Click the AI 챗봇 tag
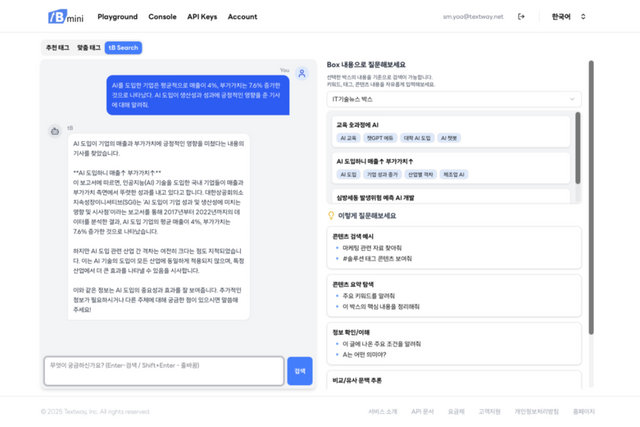Viewport: 640px width, 427px height. tap(449, 138)
